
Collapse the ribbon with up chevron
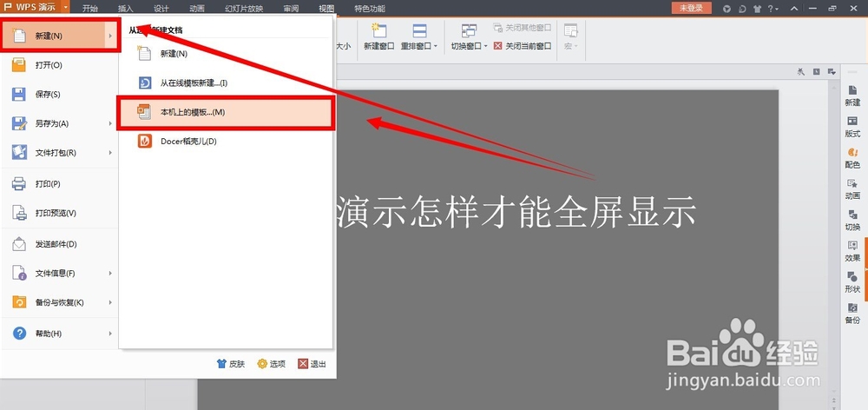click(x=794, y=9)
